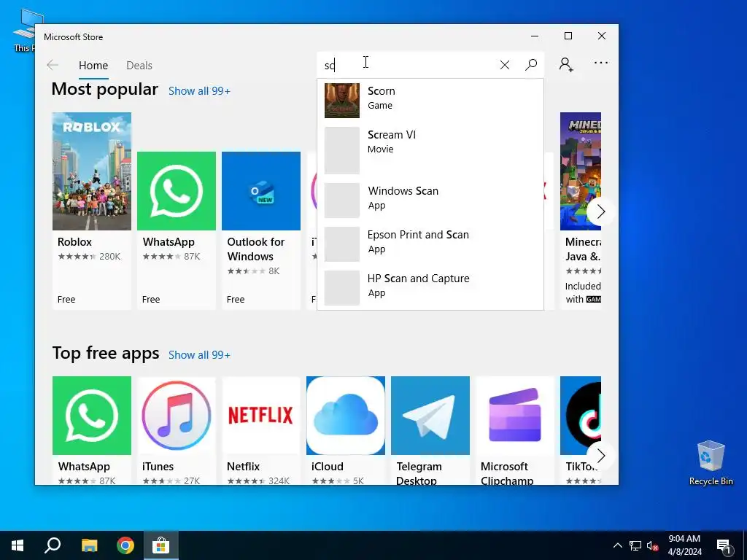Viewport: 747px width, 560px height.
Task: Click the Microsoft Store taskbar icon
Action: [161, 545]
